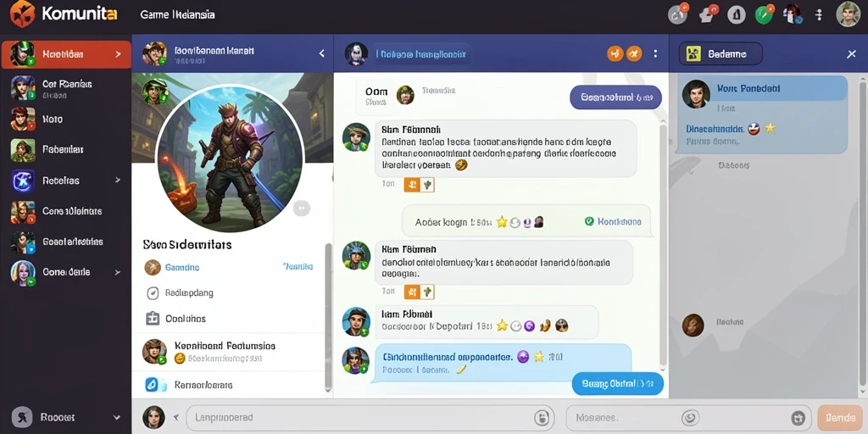The image size is (868, 434).
Task: Click the first orange round button in chat header
Action: click(x=615, y=53)
